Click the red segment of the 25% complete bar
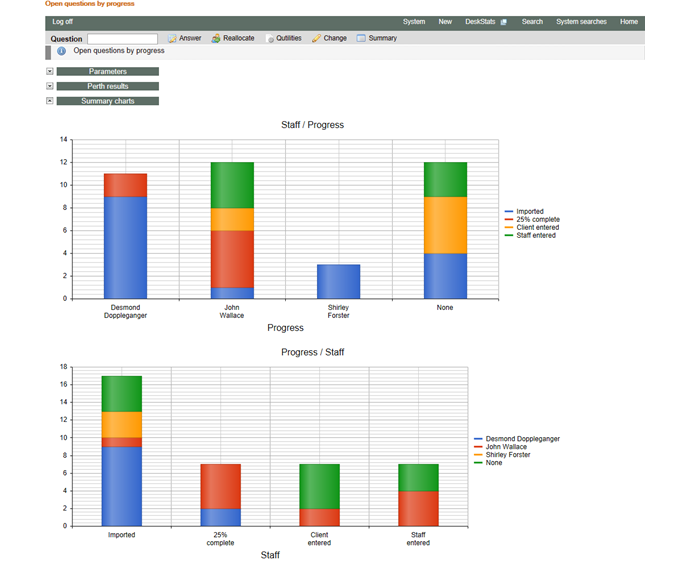The image size is (693, 564). 221,486
